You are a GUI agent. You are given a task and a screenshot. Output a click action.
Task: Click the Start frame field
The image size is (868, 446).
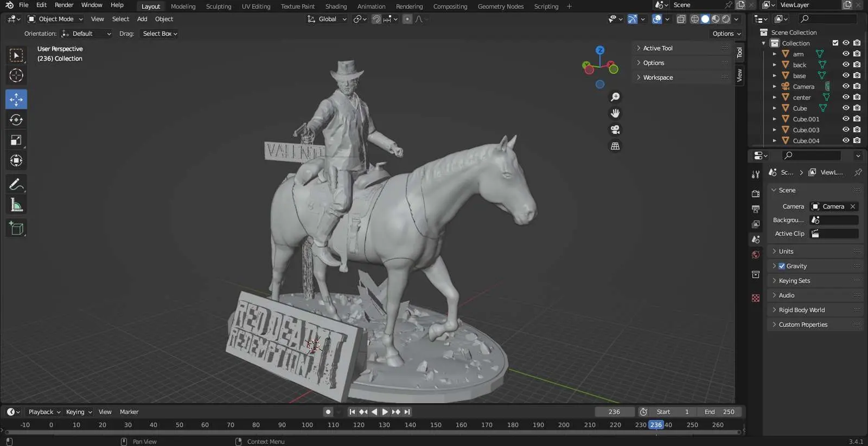point(673,412)
